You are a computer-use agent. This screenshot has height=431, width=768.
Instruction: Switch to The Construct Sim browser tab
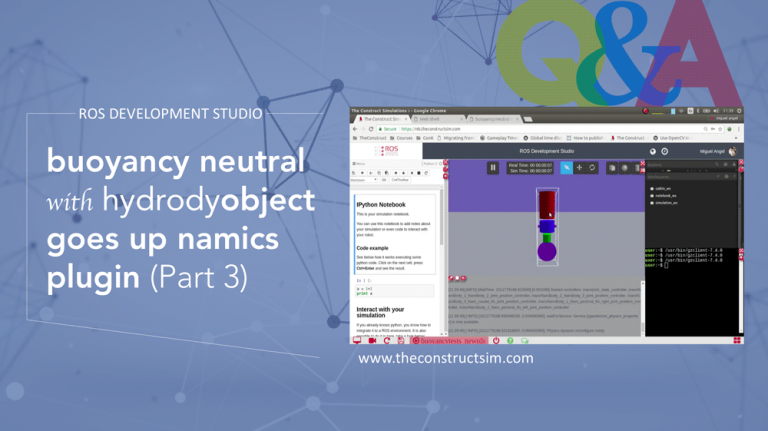click(382, 119)
